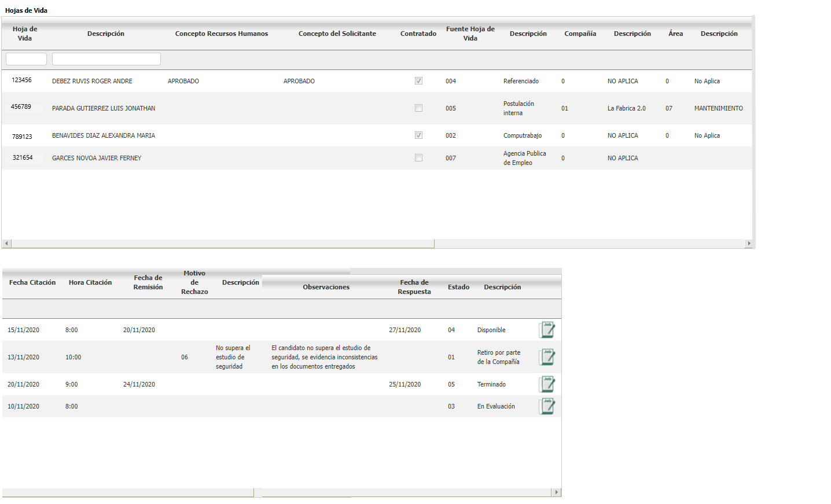The height and width of the screenshot is (504, 831).
Task: Toggle Contratado for BENAVIDES DIAZ ALEXANDRA MARIA
Action: coord(418,135)
